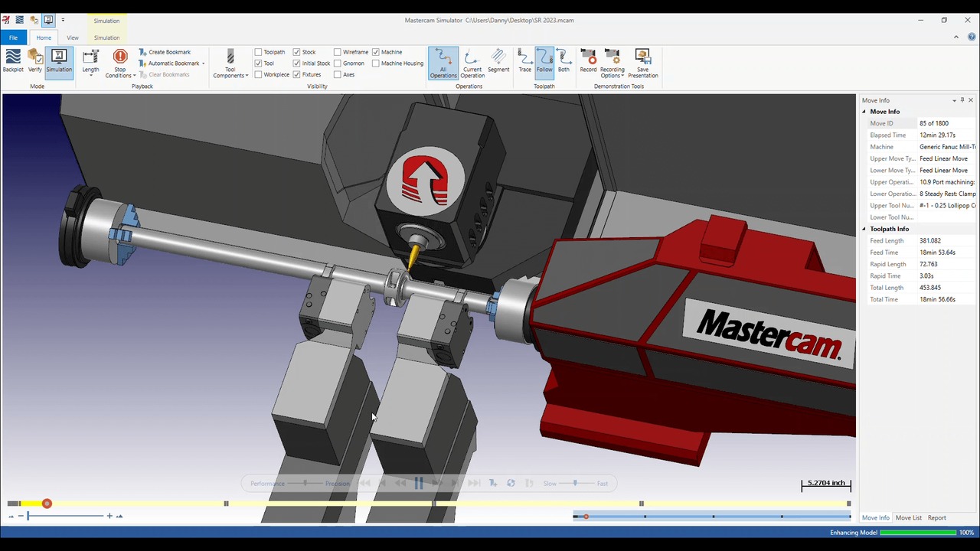Viewport: 980px width, 551px height.
Task: Switch to Verify mode
Action: click(35, 60)
